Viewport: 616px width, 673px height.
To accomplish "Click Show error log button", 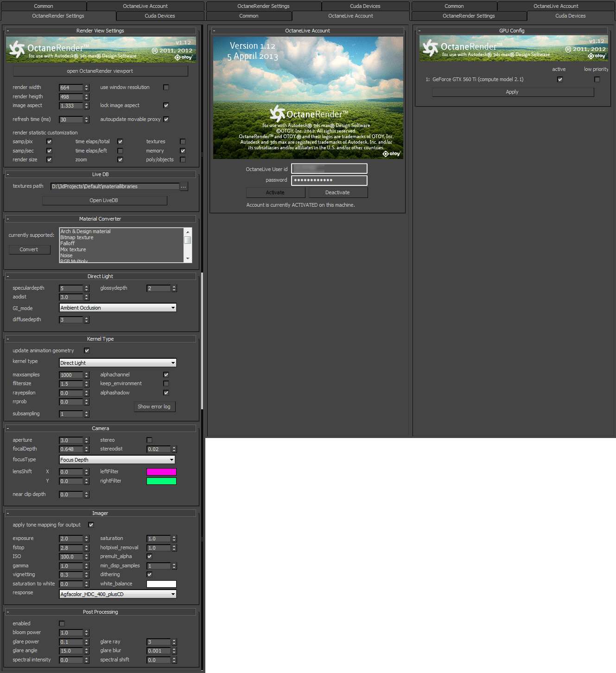I will coord(154,406).
